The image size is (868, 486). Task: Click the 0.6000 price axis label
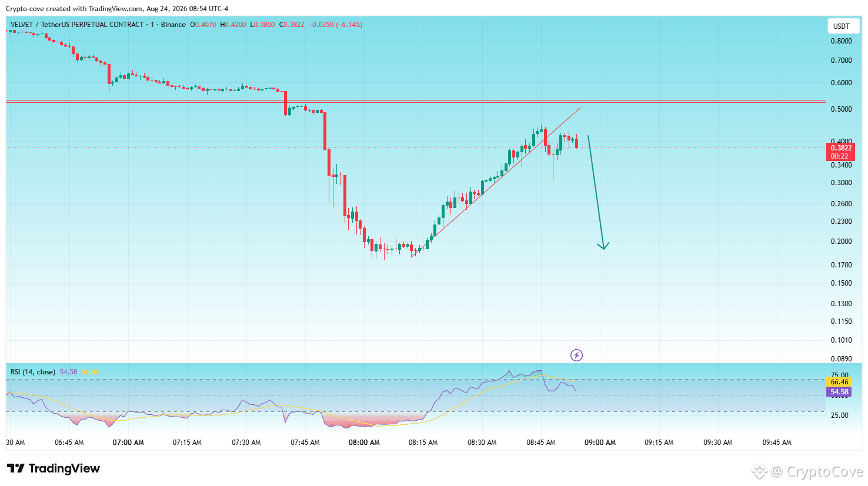pyautogui.click(x=841, y=83)
